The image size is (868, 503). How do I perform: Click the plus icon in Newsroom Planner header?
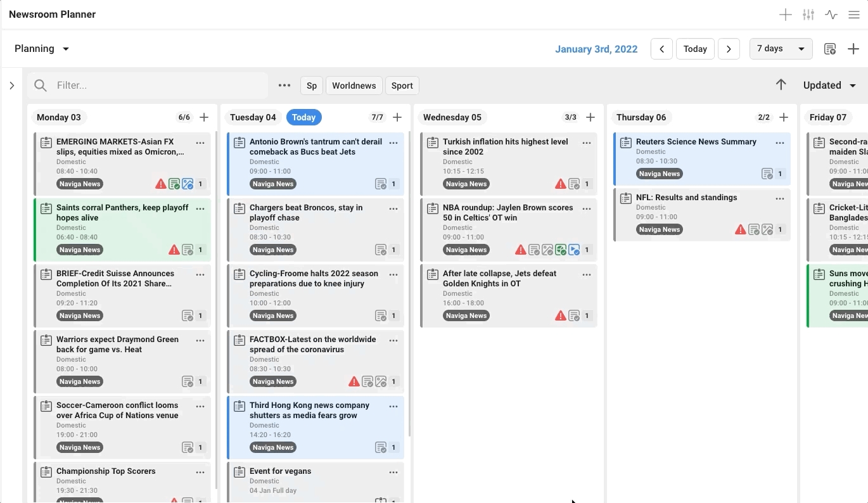[x=786, y=15]
